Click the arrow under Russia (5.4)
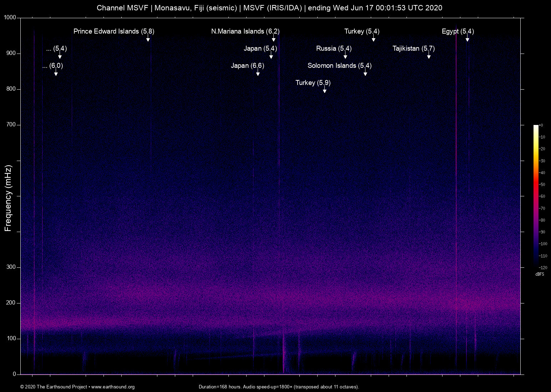Viewport: 551px width, 392px height. (345, 56)
